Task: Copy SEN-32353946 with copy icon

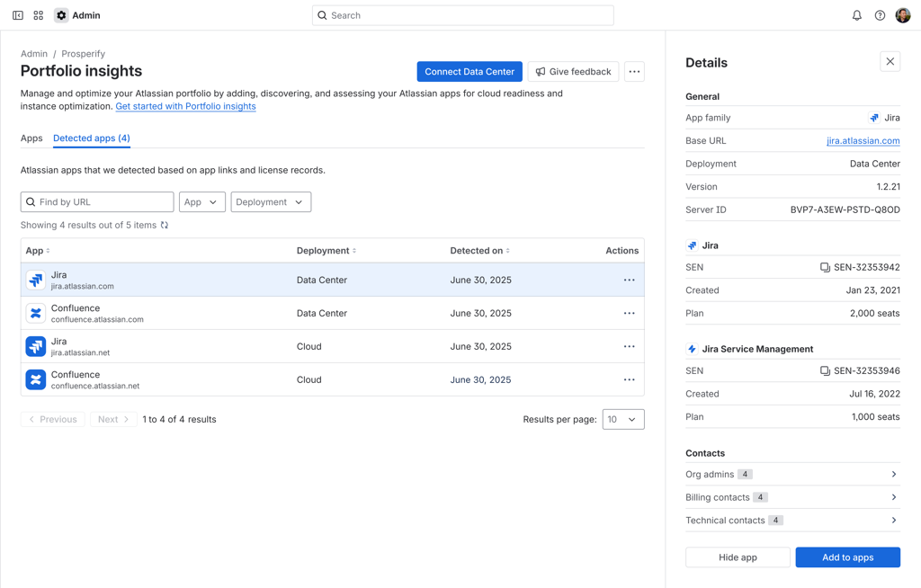Action: 826,370
